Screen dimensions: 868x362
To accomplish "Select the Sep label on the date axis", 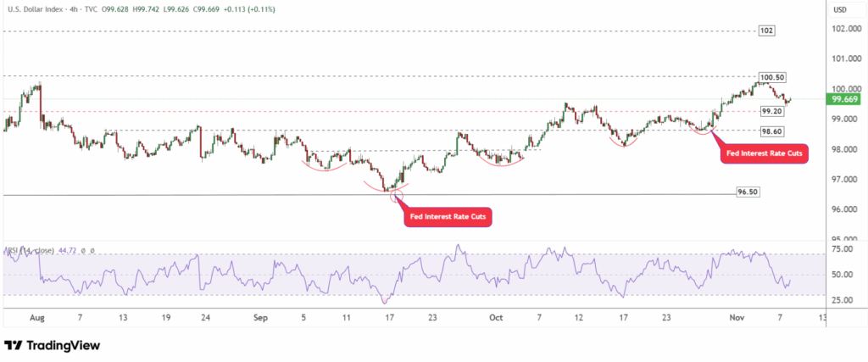I will tap(260, 316).
